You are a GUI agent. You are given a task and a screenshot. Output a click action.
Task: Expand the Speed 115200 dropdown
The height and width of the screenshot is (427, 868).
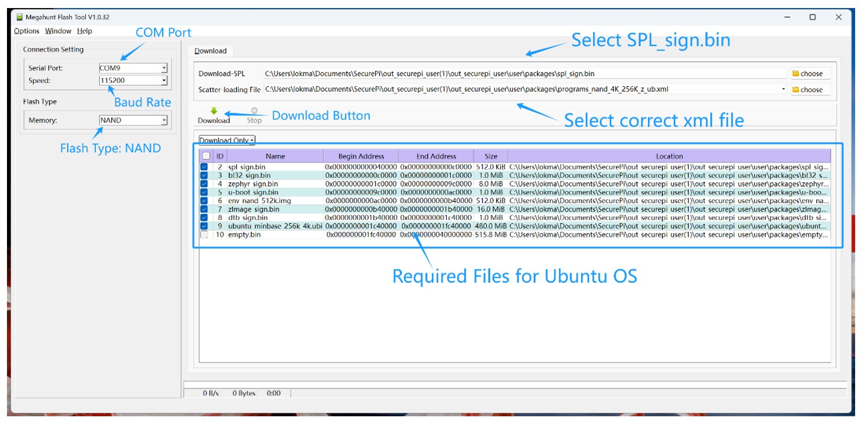tap(164, 80)
